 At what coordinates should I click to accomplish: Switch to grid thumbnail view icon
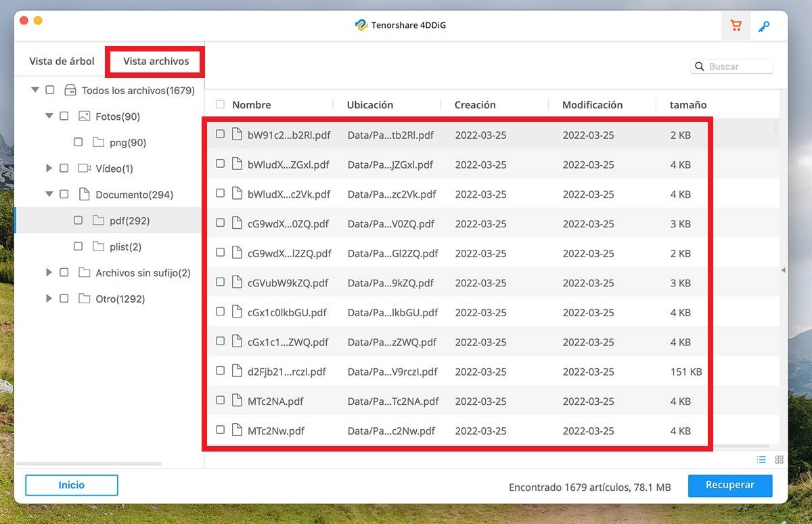coord(779,460)
